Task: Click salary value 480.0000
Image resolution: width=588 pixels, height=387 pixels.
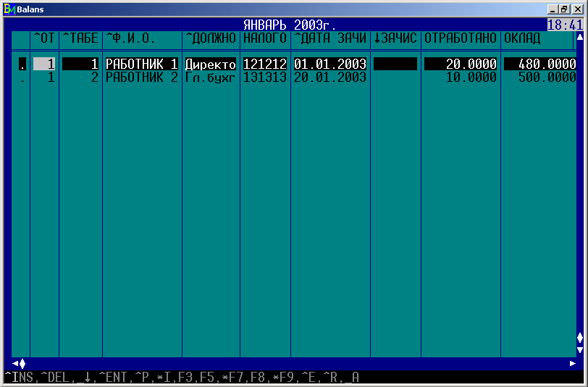Action: pos(540,64)
